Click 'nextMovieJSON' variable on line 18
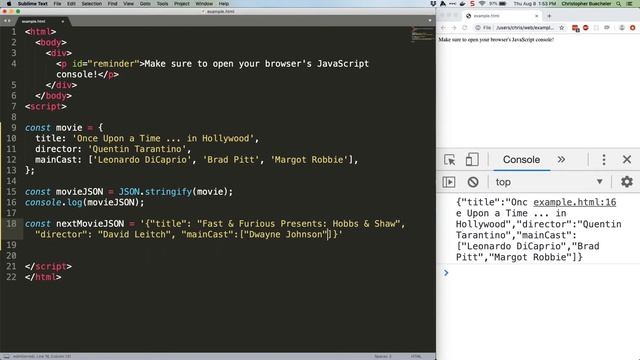This screenshot has width=640, height=360. tap(90, 224)
